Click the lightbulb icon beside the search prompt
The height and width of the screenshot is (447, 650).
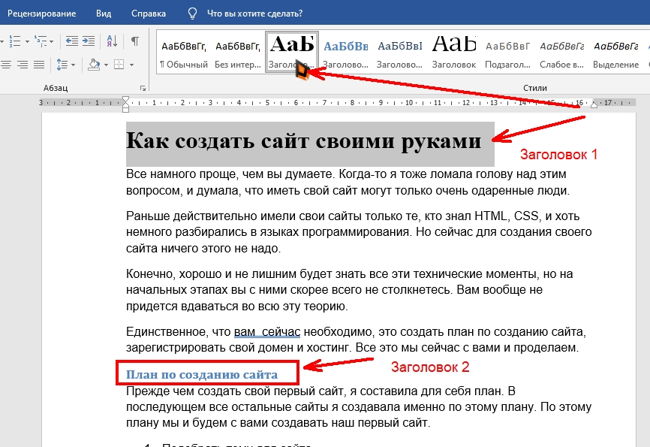click(192, 14)
